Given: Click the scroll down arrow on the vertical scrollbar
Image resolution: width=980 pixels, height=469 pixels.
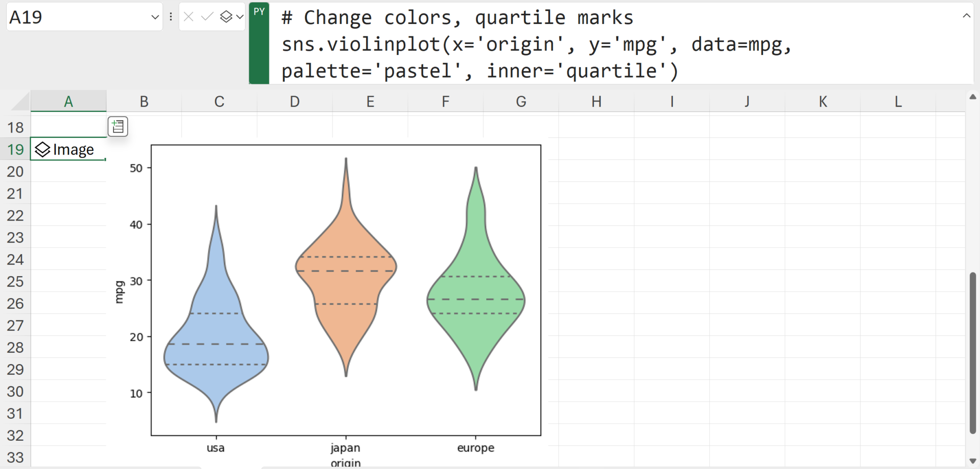Looking at the screenshot, I should tap(973, 460).
